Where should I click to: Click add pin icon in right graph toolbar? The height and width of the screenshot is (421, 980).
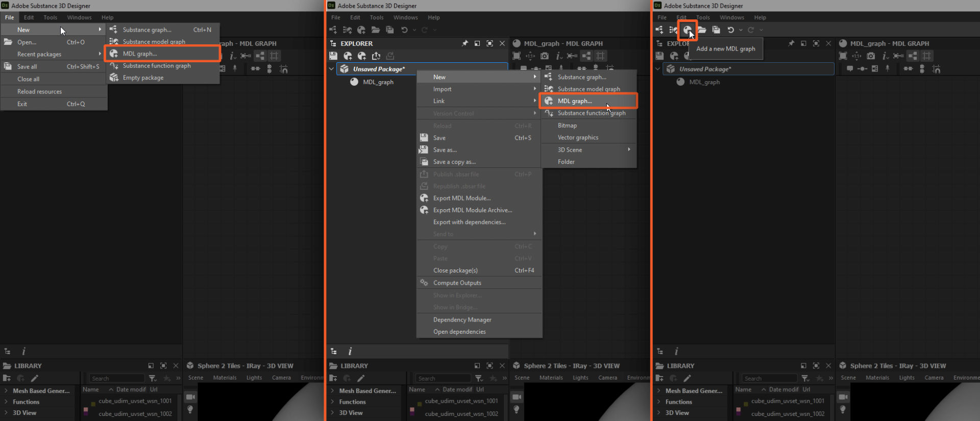point(888,68)
